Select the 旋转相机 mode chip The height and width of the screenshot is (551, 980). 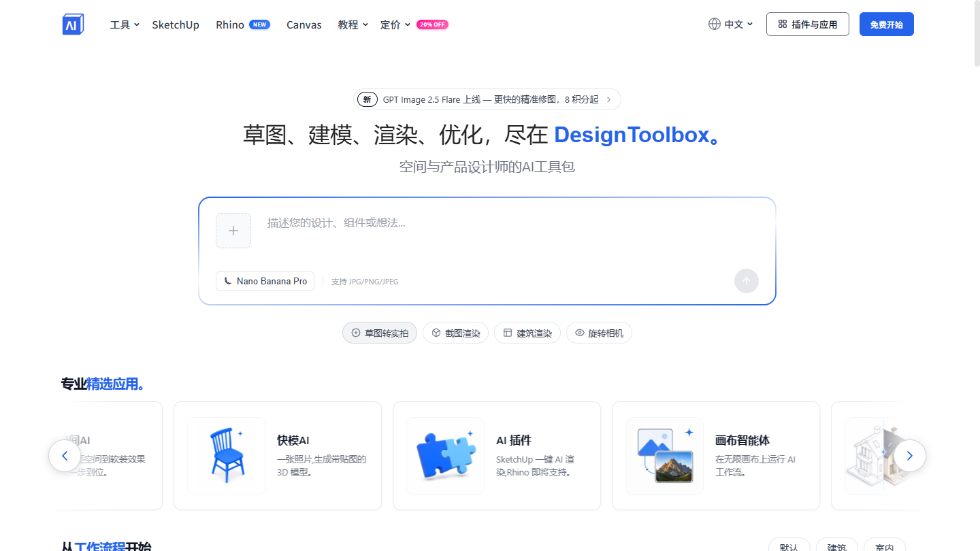[x=599, y=333]
